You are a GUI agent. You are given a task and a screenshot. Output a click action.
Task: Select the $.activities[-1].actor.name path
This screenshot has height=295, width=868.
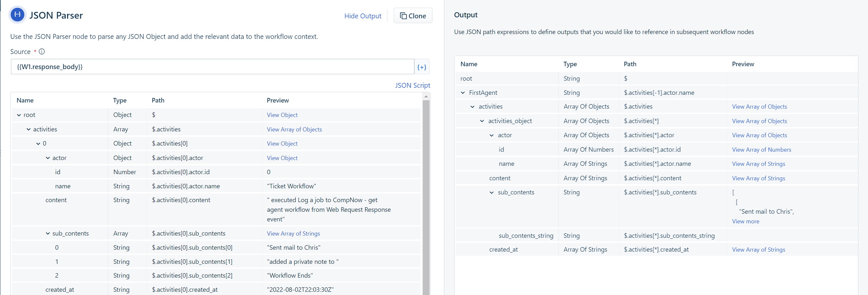659,93
